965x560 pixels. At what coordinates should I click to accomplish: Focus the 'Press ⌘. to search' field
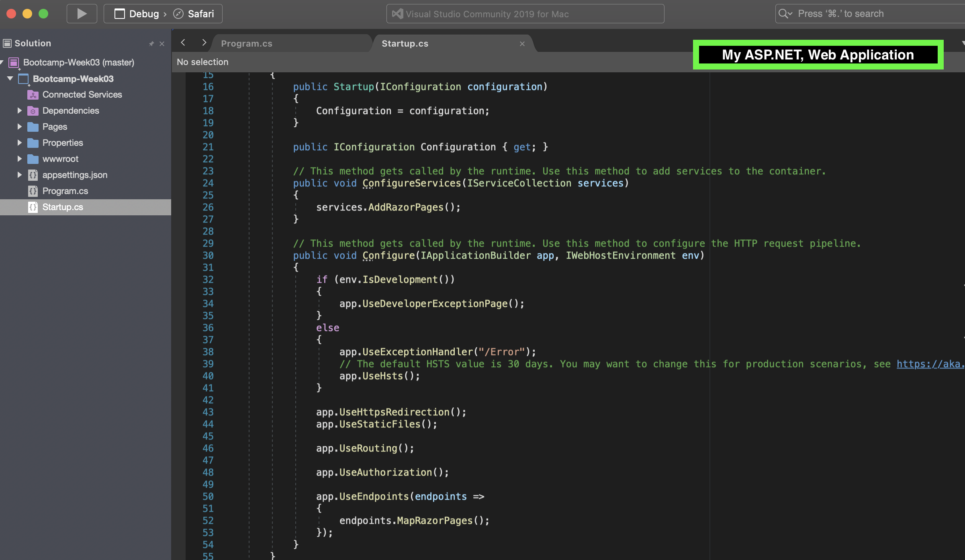click(x=870, y=14)
